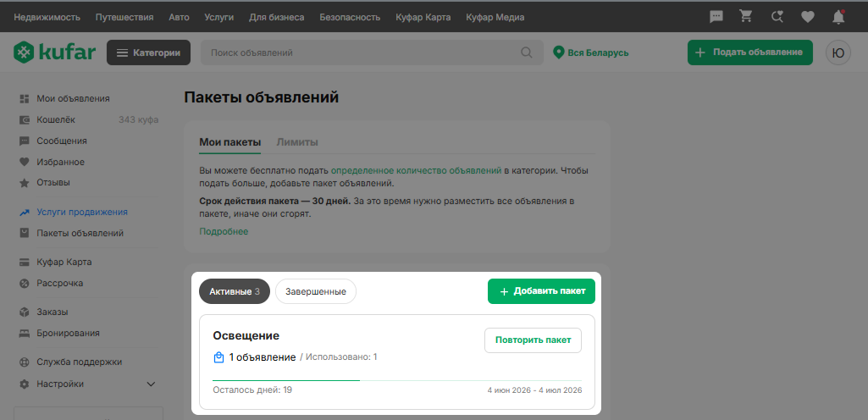Open the Вся Беларусь region selector

point(590,52)
